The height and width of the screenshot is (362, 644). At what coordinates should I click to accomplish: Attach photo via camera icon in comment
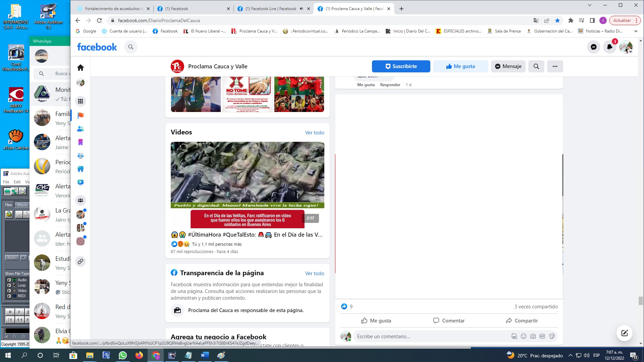[533, 336]
